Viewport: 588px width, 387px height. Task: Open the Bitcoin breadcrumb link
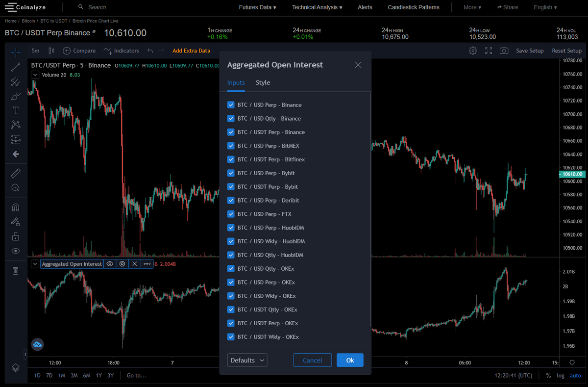(28, 21)
